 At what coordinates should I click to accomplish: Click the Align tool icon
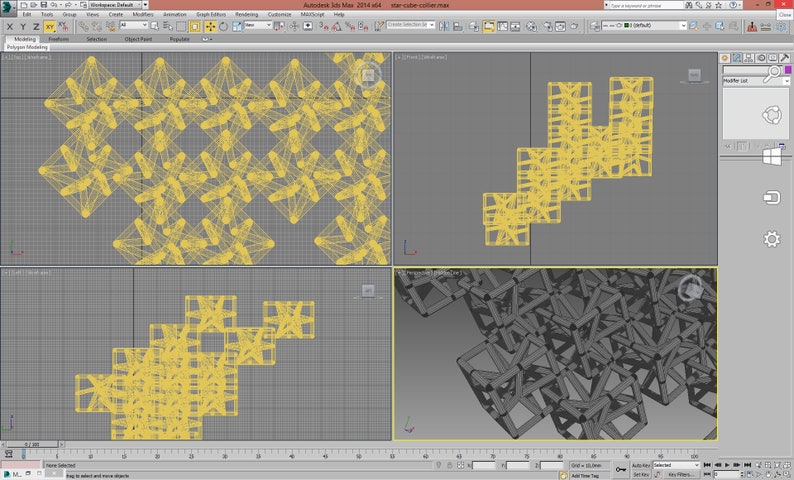[458, 26]
